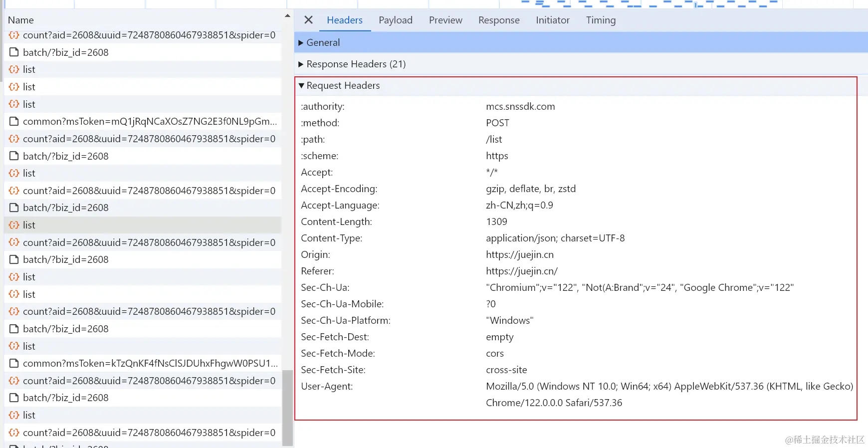The image size is (868, 448).
Task: Select the "/list" path value
Action: tap(494, 139)
